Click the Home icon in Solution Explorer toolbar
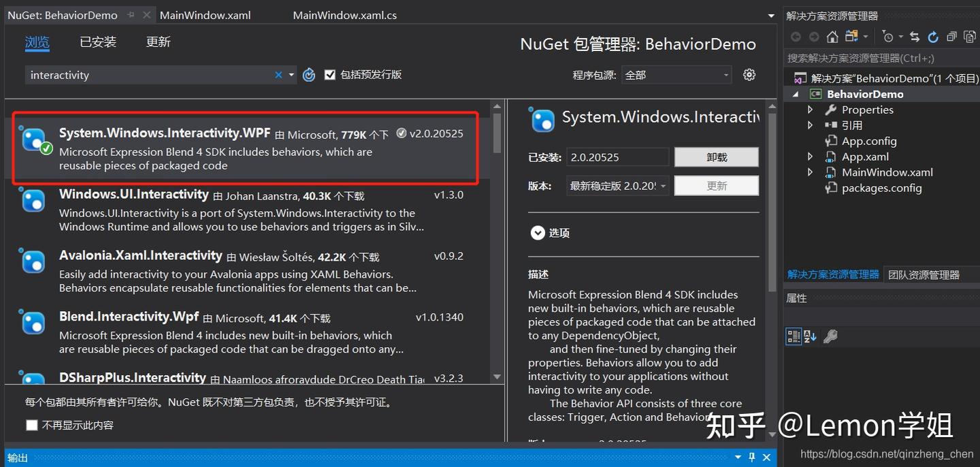The height and width of the screenshot is (467, 980). 832,36
